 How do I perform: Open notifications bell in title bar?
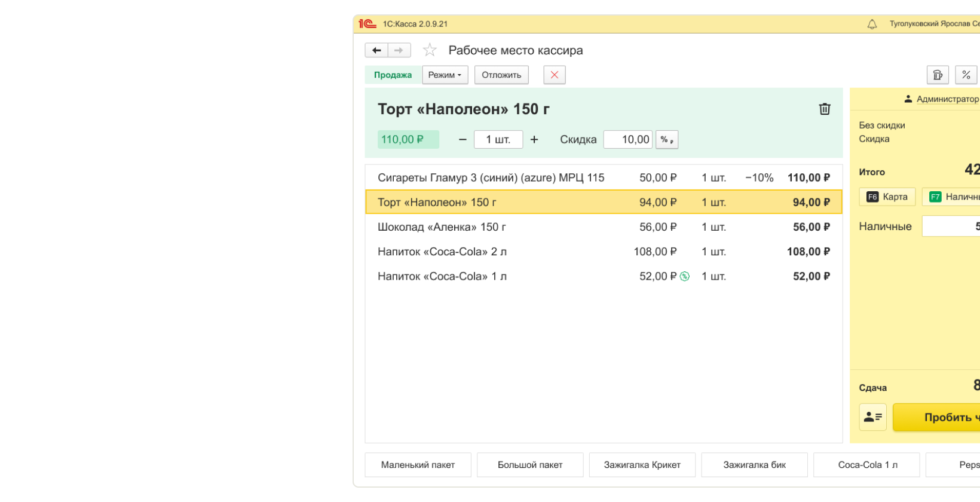872,24
